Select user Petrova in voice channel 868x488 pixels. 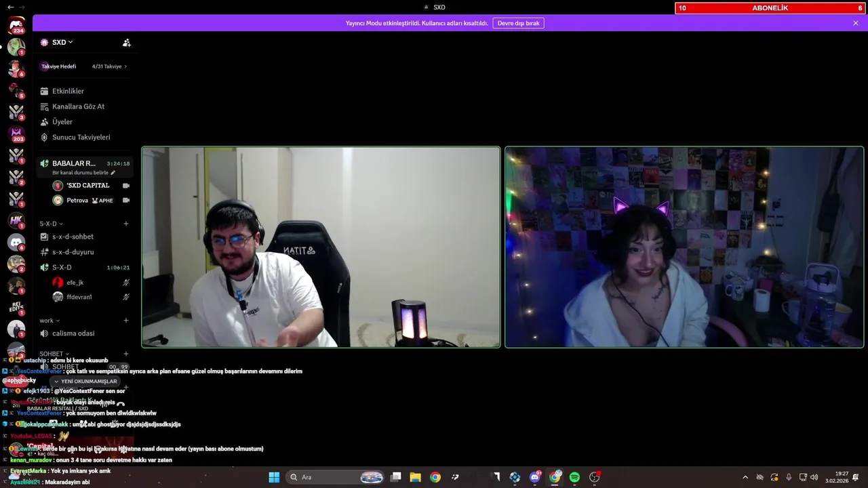(77, 201)
